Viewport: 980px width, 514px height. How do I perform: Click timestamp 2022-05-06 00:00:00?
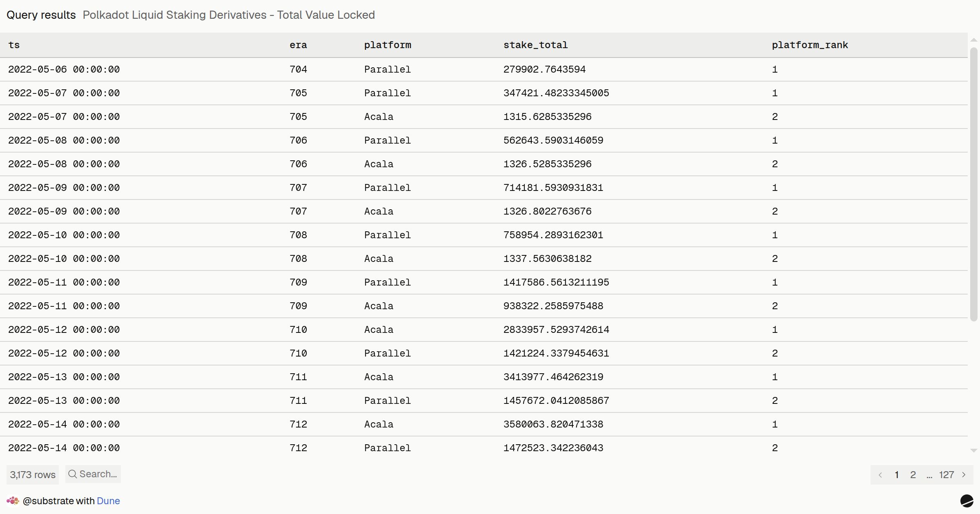pos(64,69)
